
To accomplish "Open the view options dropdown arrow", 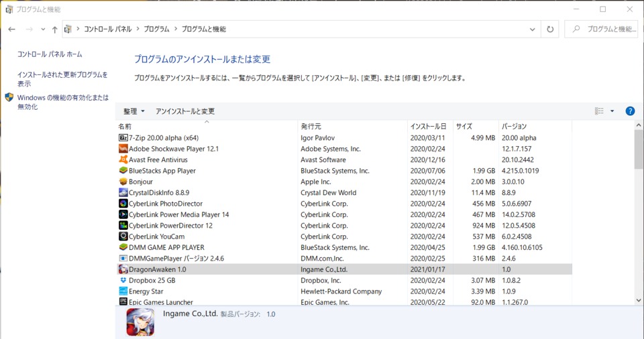I will 612,111.
